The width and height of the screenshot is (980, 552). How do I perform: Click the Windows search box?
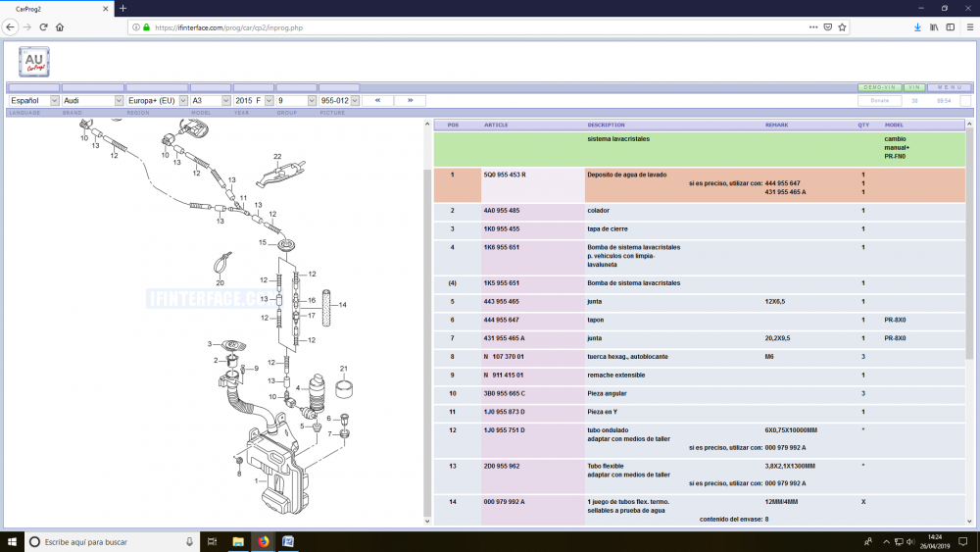point(113,542)
